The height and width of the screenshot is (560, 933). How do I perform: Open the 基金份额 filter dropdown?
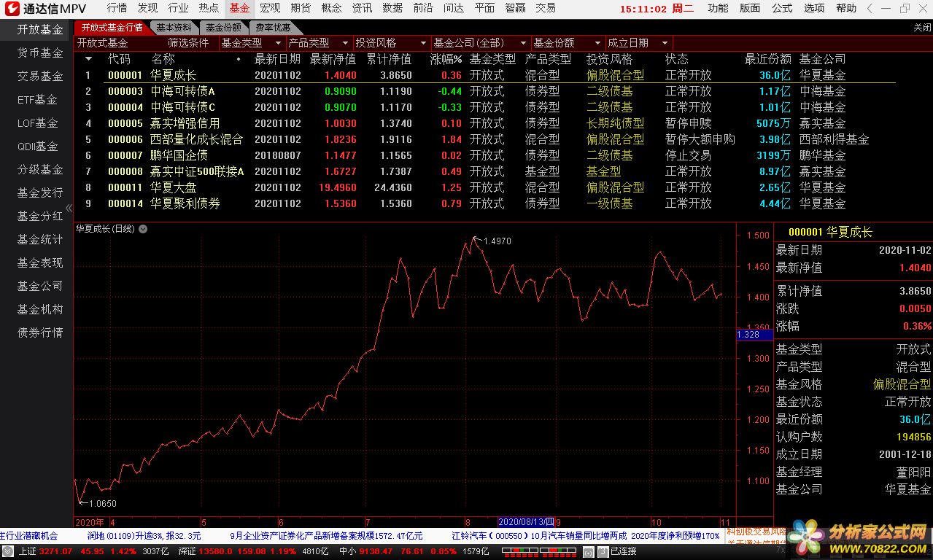pyautogui.click(x=568, y=43)
